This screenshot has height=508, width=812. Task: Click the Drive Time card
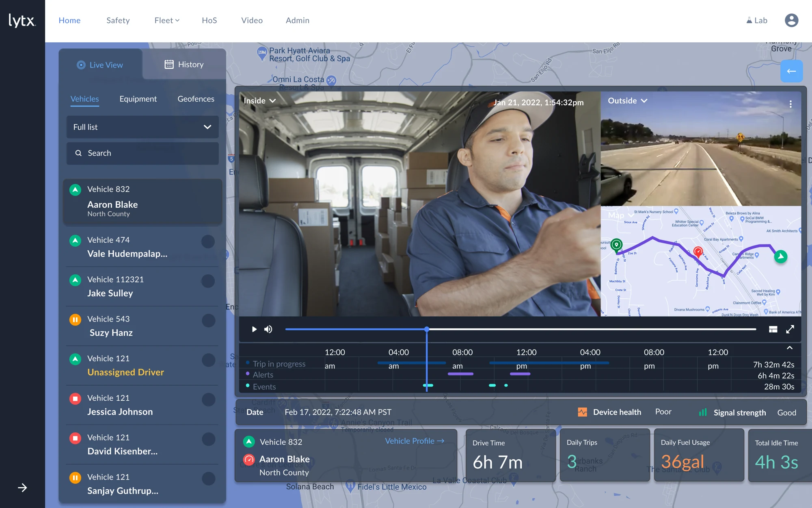coord(510,455)
